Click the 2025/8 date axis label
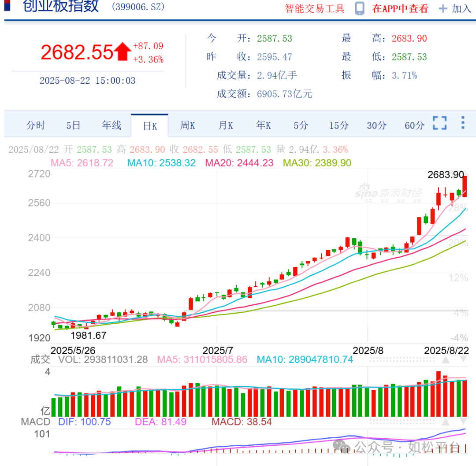Screen dimensions: 476x466 click(368, 351)
